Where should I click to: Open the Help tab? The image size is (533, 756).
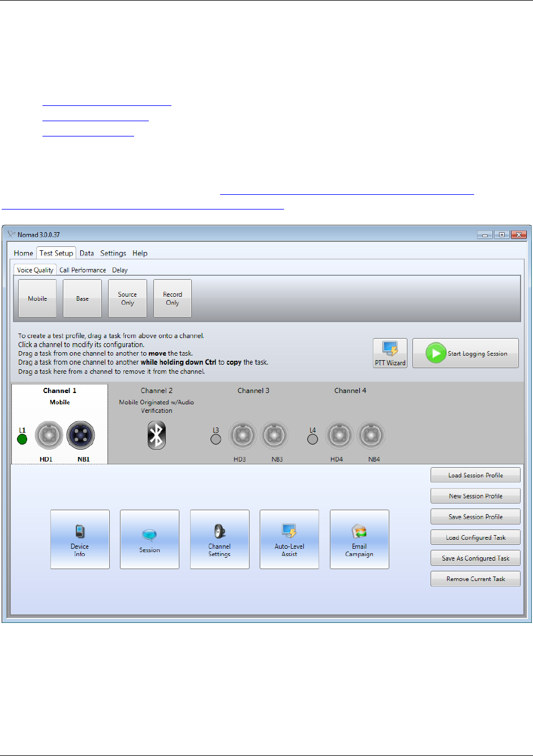click(140, 253)
